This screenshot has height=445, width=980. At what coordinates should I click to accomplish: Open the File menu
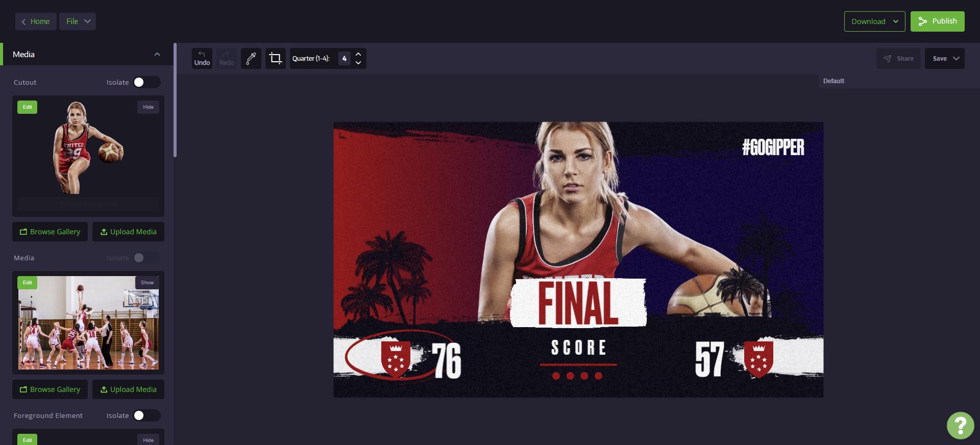coord(78,21)
